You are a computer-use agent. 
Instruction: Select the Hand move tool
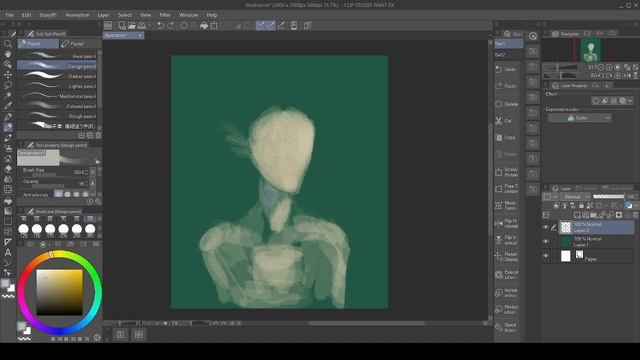click(x=8, y=54)
